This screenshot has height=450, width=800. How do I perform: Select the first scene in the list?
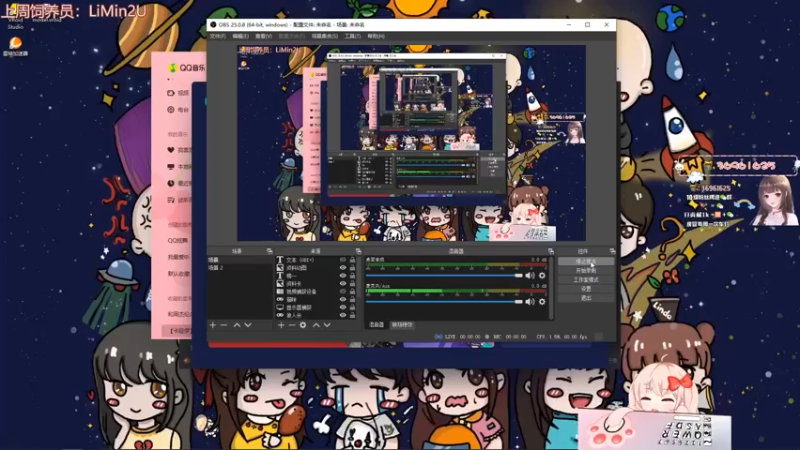pyautogui.click(x=240, y=260)
